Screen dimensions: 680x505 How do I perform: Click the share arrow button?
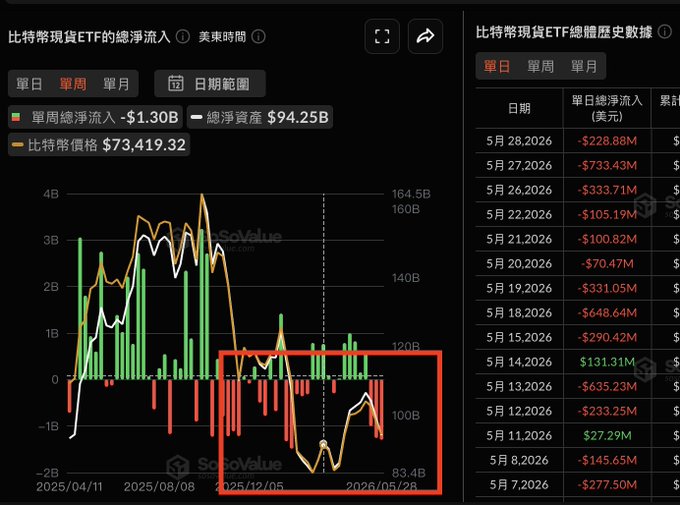(425, 36)
